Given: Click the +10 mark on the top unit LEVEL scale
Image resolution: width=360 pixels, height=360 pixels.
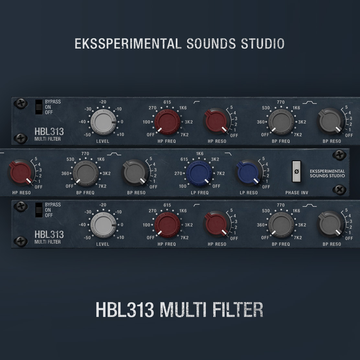Looking at the screenshot, I should pos(120,135).
